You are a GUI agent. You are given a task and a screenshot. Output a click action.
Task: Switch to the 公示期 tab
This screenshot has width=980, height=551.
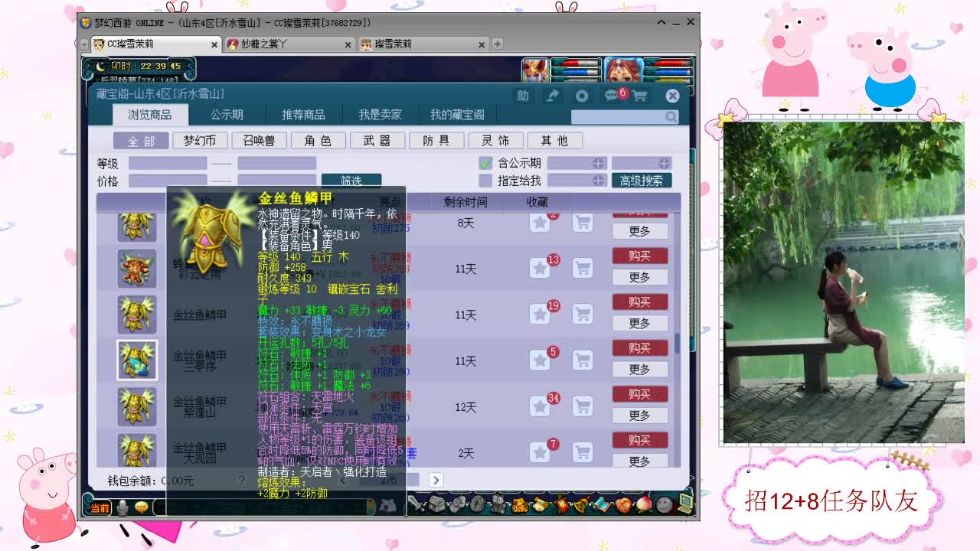click(227, 115)
